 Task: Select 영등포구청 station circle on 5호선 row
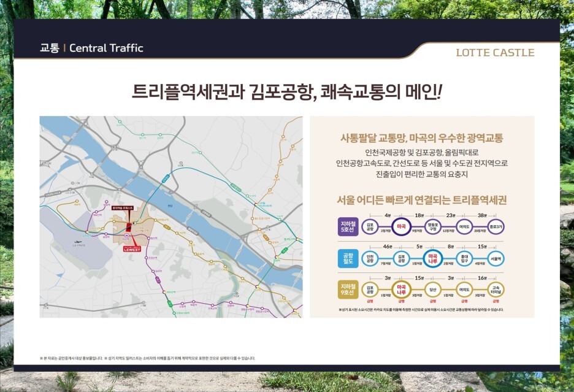tap(433, 227)
